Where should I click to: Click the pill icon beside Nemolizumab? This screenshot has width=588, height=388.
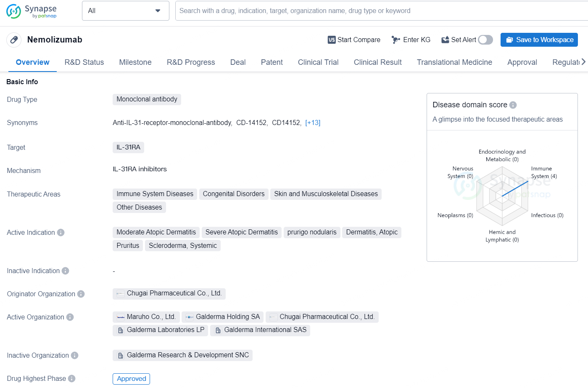click(x=14, y=40)
